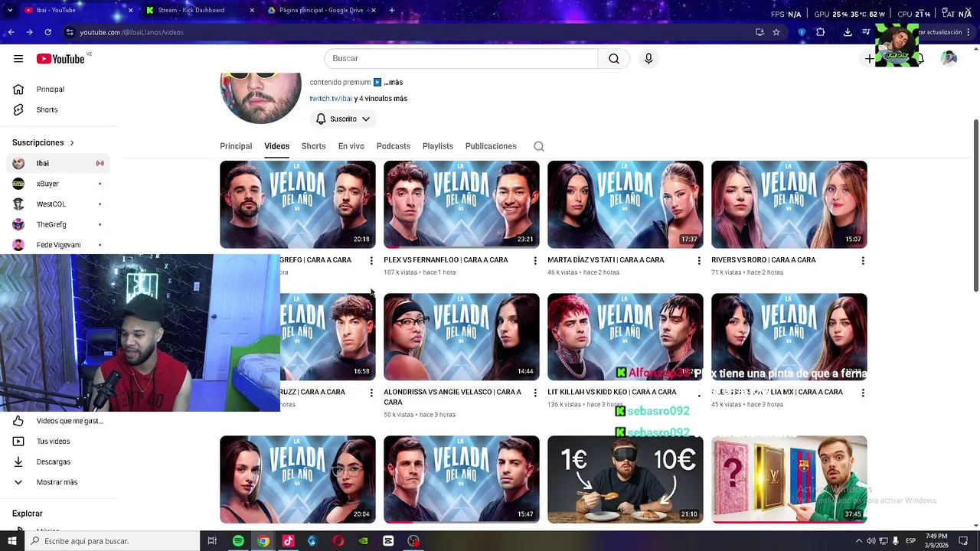Switch to channel Podcasts tab
The width and height of the screenshot is (980, 551).
pyautogui.click(x=394, y=146)
